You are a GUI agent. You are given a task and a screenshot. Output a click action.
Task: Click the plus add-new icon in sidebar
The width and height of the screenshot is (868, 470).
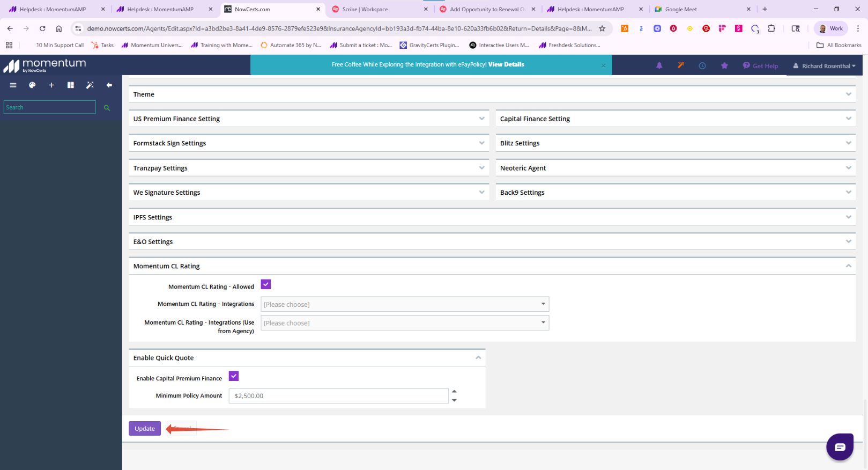point(51,85)
